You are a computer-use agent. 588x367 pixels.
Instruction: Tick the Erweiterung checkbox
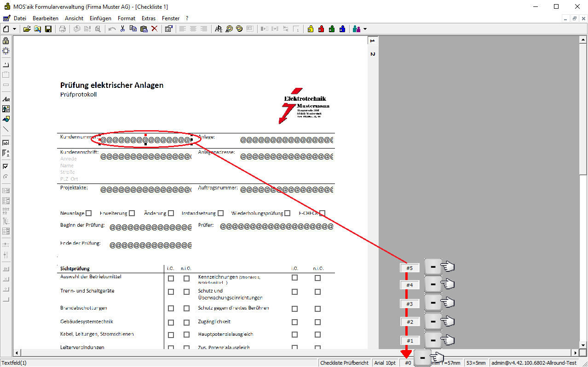click(x=132, y=213)
